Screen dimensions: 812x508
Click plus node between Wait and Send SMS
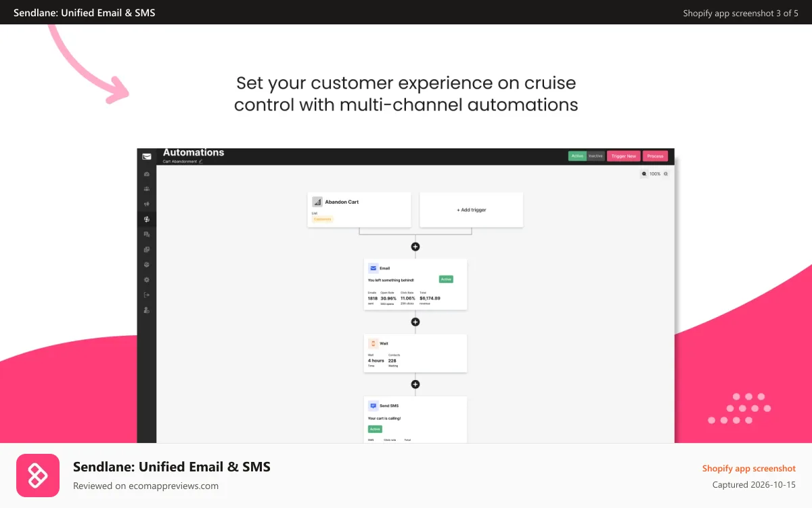pos(415,384)
